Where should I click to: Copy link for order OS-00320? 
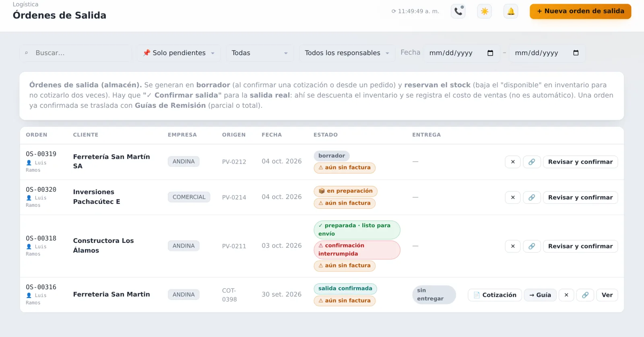click(532, 197)
